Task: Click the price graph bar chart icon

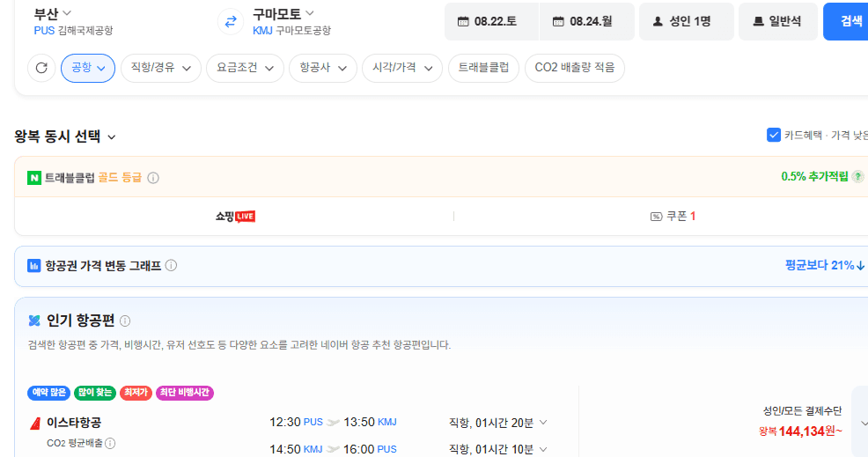Action: (x=34, y=266)
